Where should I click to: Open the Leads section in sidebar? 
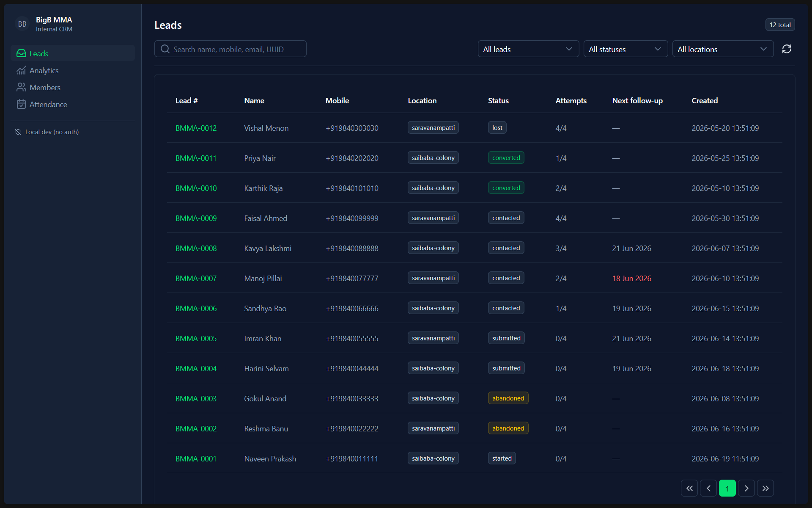tap(73, 53)
